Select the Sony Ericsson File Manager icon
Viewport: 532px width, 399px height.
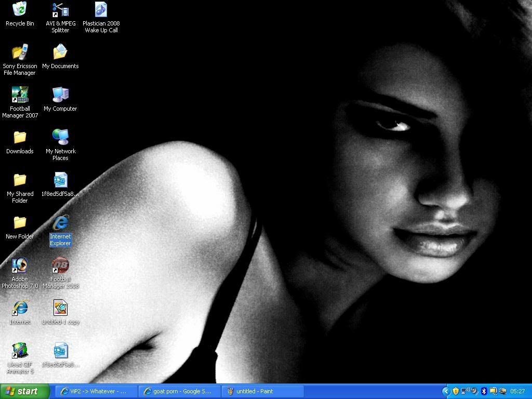tap(20, 59)
